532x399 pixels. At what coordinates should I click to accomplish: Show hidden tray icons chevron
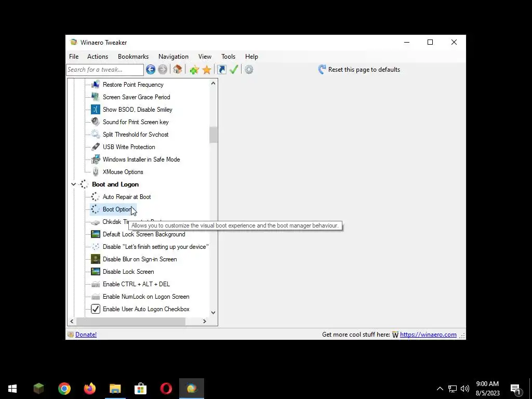pos(440,389)
